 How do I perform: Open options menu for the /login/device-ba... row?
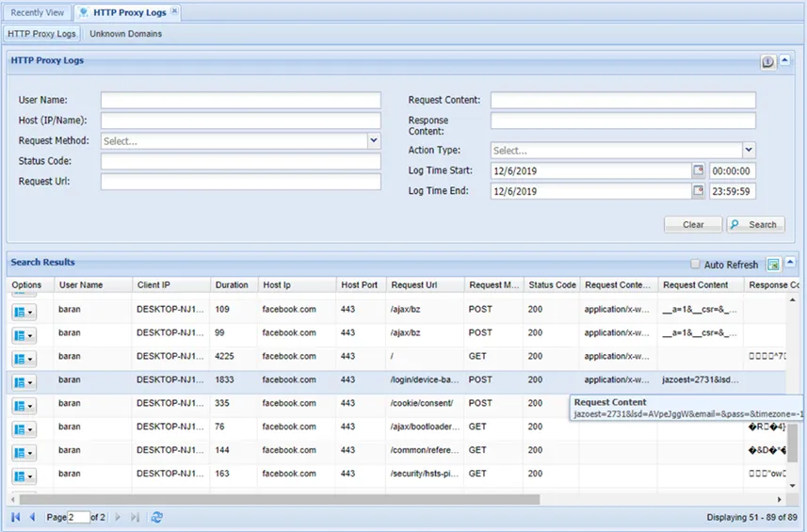pos(24,383)
